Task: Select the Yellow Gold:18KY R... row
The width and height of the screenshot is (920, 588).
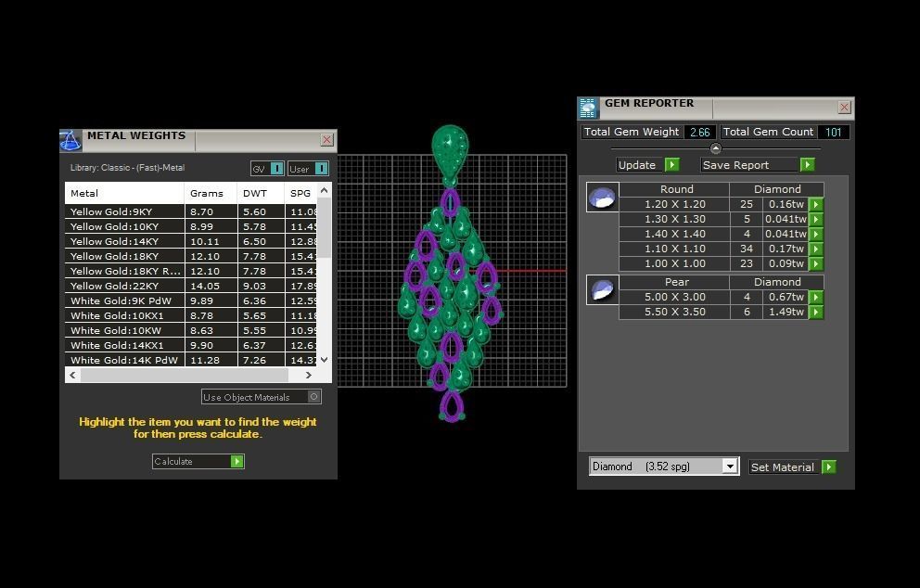Action: coord(191,271)
